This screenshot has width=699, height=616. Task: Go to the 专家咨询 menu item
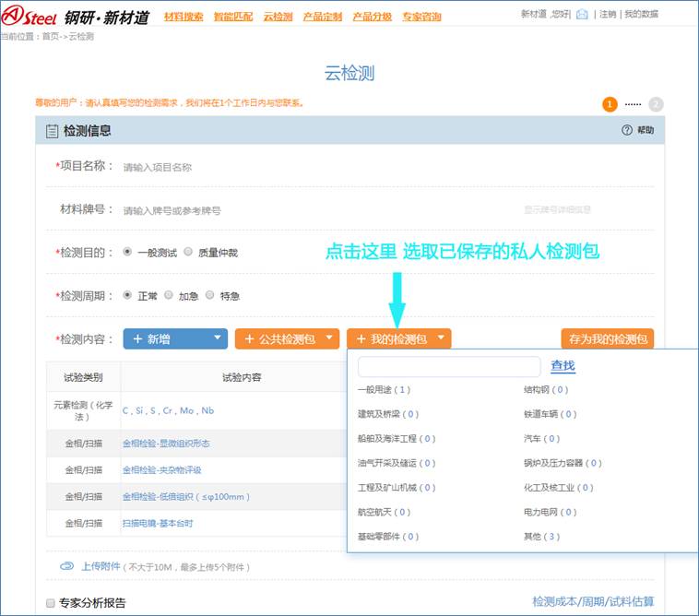(x=421, y=17)
